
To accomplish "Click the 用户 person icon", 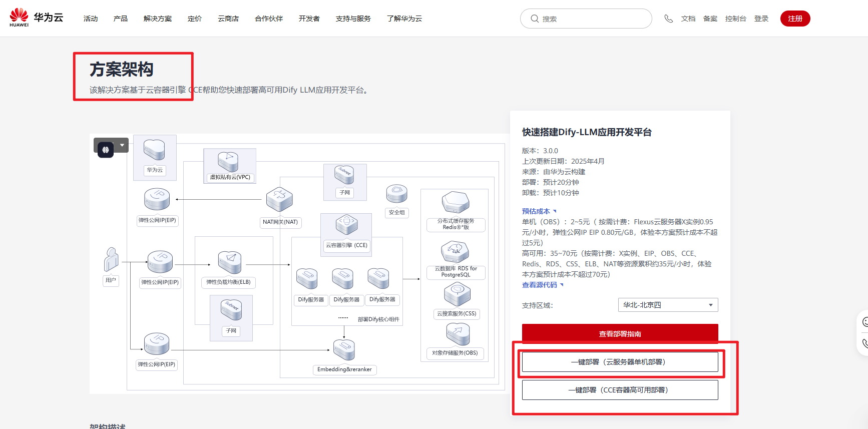I will click(x=111, y=259).
